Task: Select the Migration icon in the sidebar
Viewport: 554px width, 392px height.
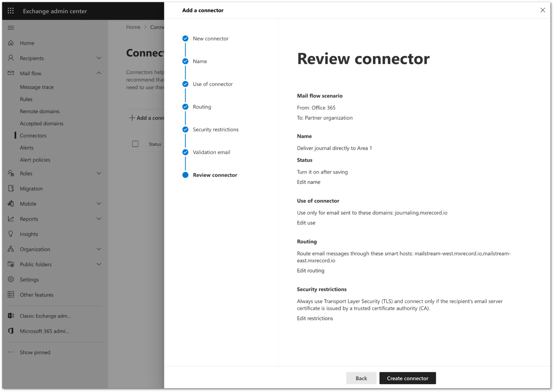Action: point(11,188)
